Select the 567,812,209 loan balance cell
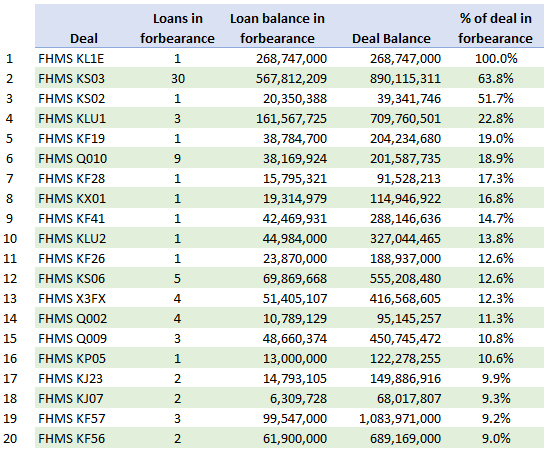The width and height of the screenshot is (550, 454). coord(291,78)
